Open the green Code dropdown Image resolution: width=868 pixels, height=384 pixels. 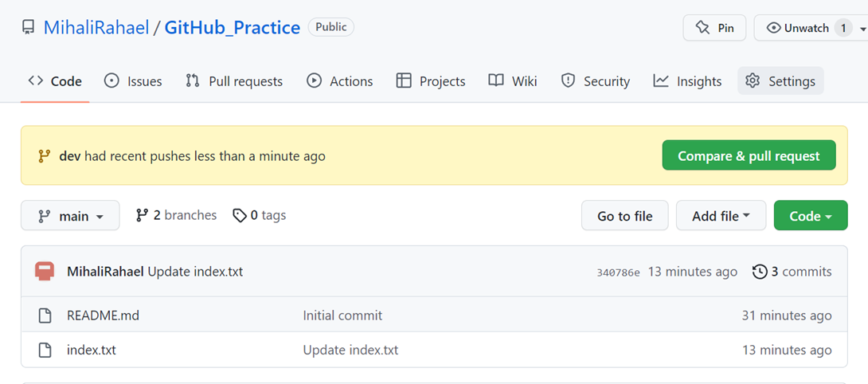pos(810,216)
